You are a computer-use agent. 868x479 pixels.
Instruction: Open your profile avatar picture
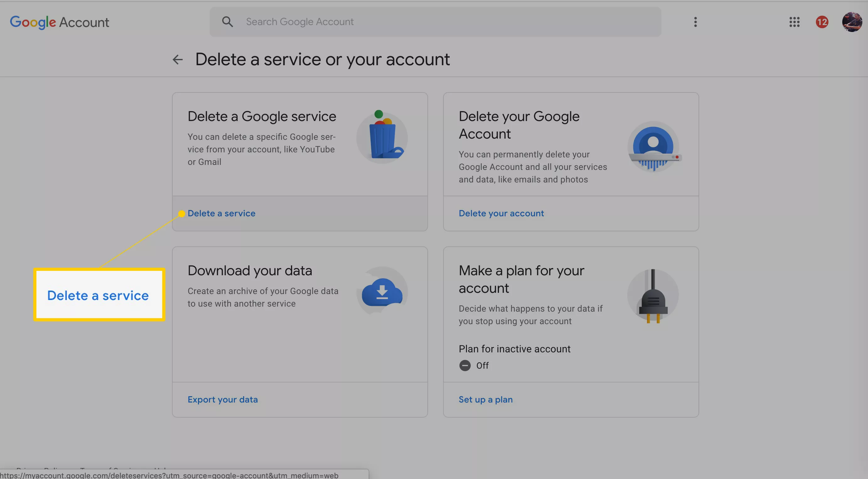click(851, 22)
